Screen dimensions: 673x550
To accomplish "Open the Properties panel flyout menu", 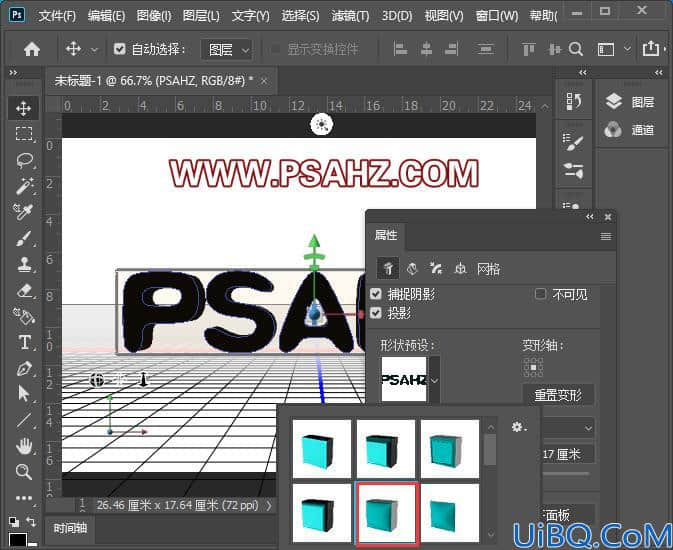I will click(x=606, y=237).
